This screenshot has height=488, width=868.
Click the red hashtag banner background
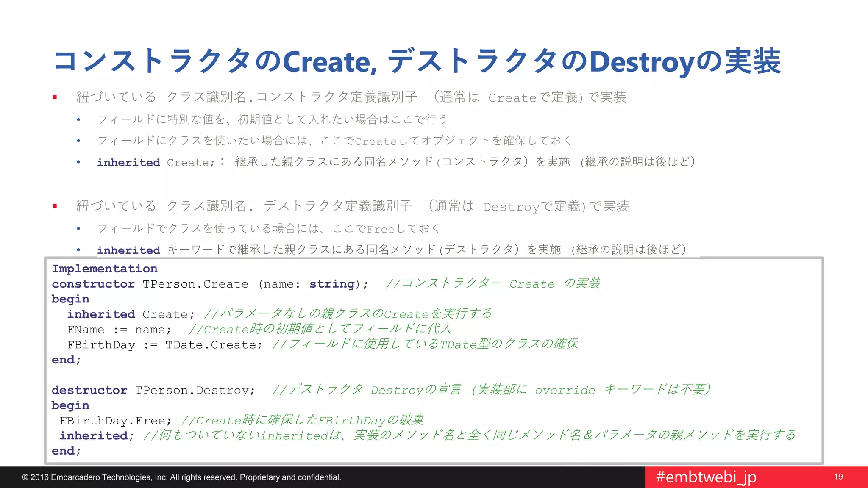797,477
